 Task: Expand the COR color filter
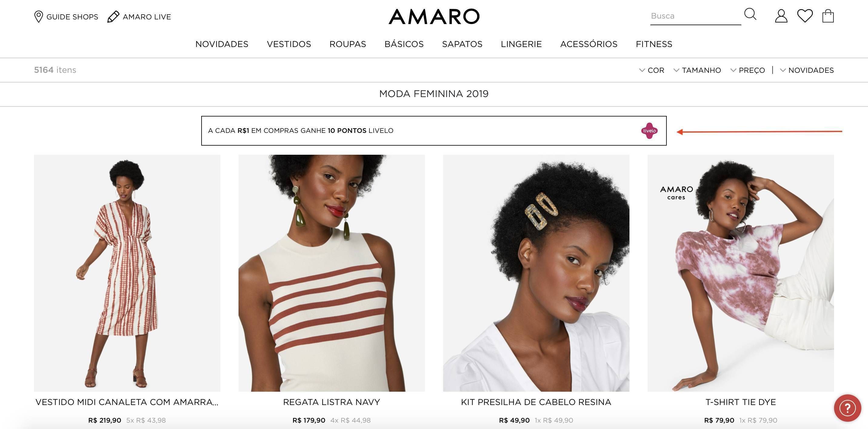(x=652, y=70)
